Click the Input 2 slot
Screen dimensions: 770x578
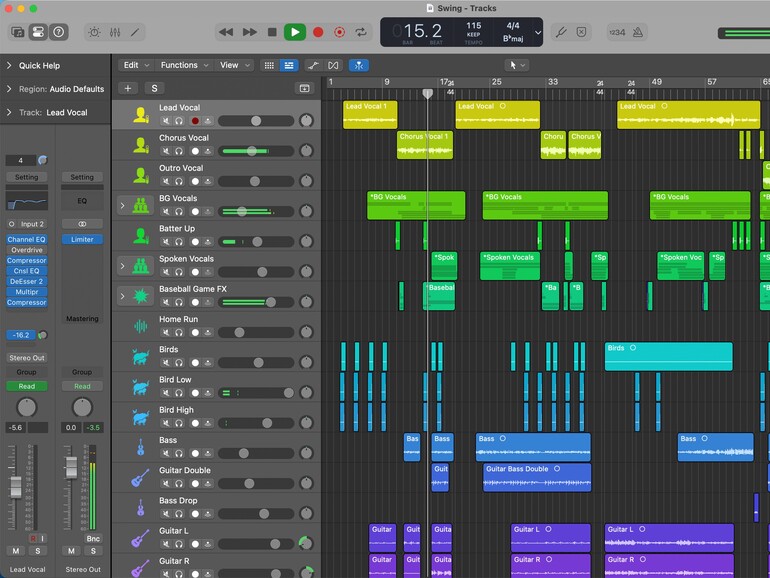(x=27, y=224)
